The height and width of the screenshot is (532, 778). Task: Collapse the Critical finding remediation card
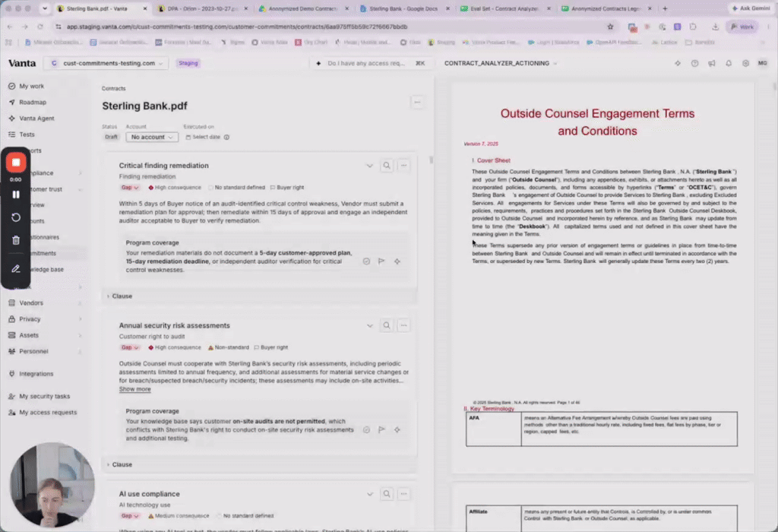(370, 166)
